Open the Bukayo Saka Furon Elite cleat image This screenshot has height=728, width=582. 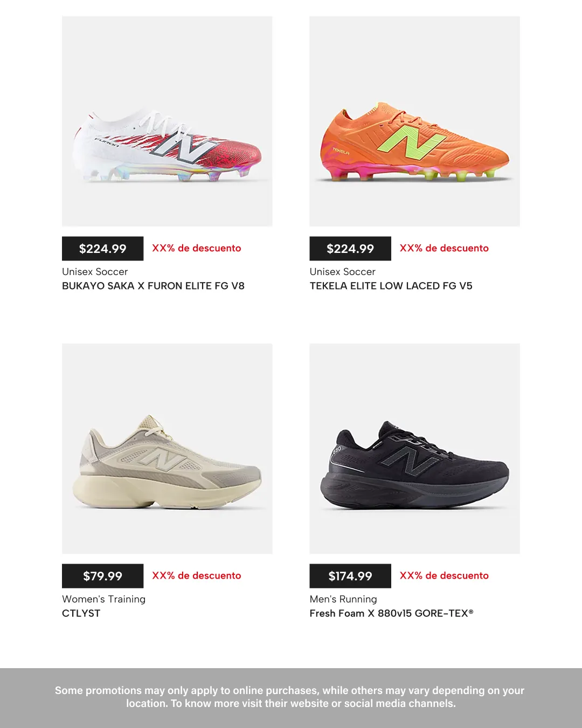[x=167, y=121]
